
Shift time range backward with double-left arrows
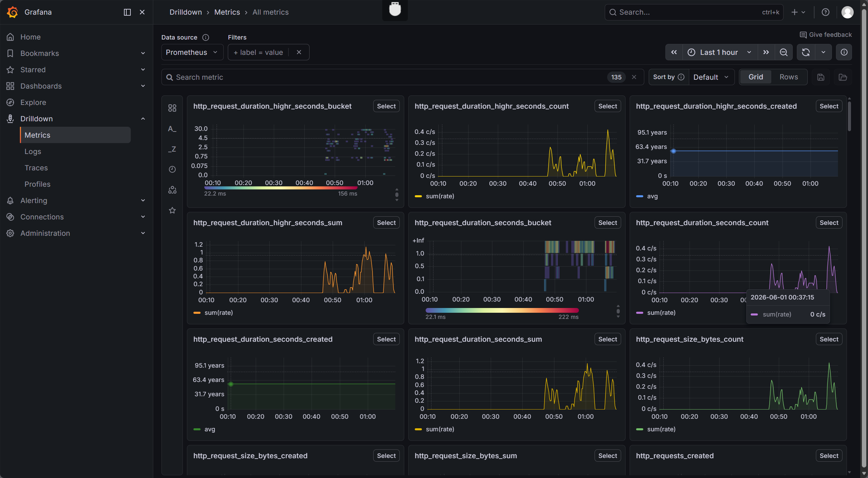click(674, 52)
